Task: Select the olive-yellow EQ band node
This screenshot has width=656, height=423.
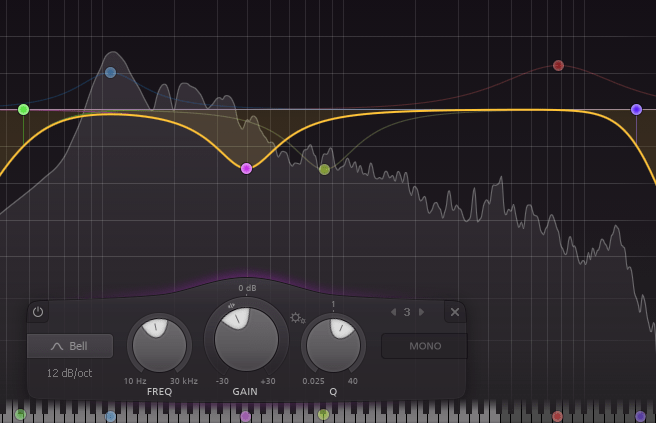Action: [x=324, y=169]
